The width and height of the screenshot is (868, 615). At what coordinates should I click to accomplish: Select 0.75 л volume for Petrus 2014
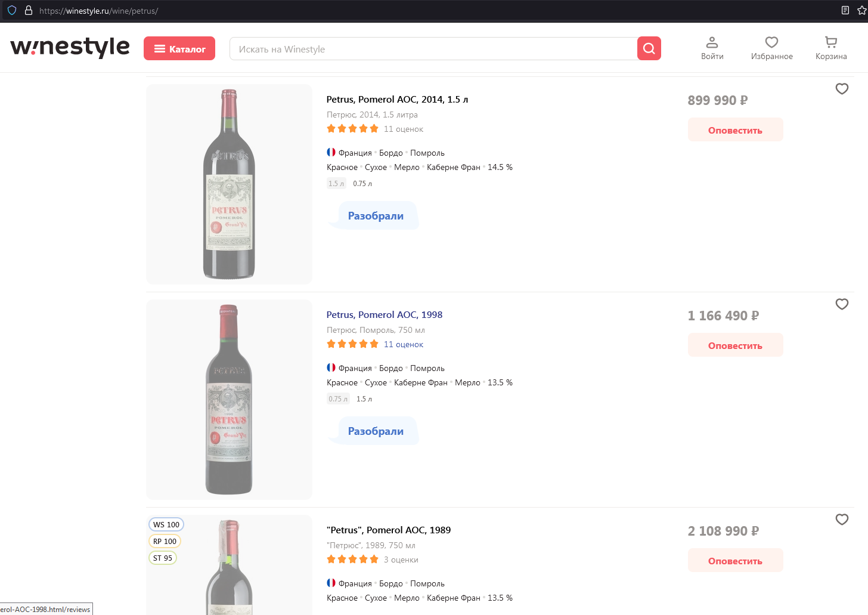click(362, 184)
